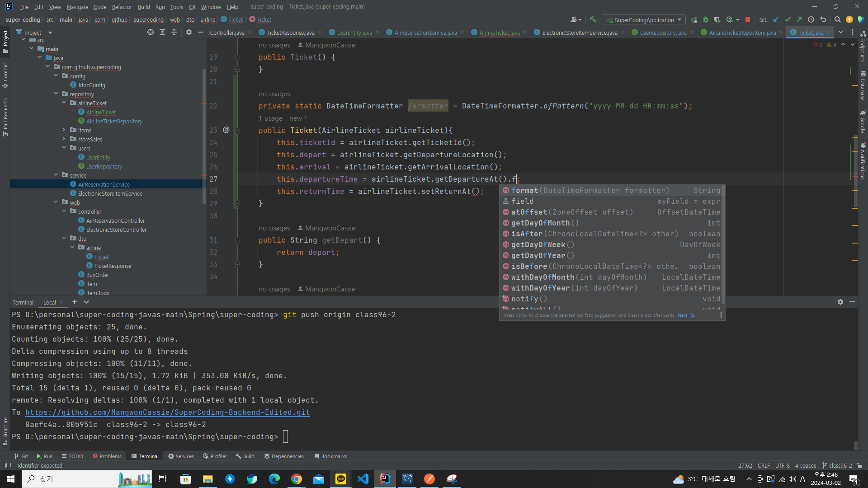Click select opened file target icon

[151, 33]
